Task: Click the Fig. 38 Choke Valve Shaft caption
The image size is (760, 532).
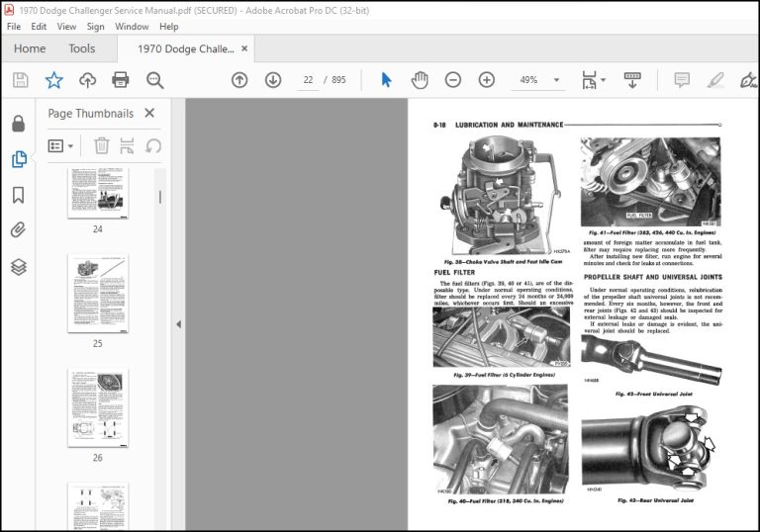Action: point(503,262)
